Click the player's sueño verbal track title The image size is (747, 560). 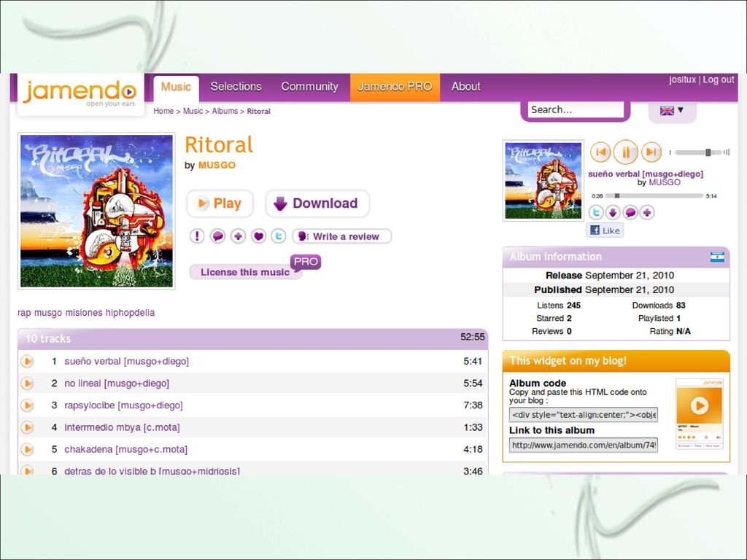pos(646,174)
